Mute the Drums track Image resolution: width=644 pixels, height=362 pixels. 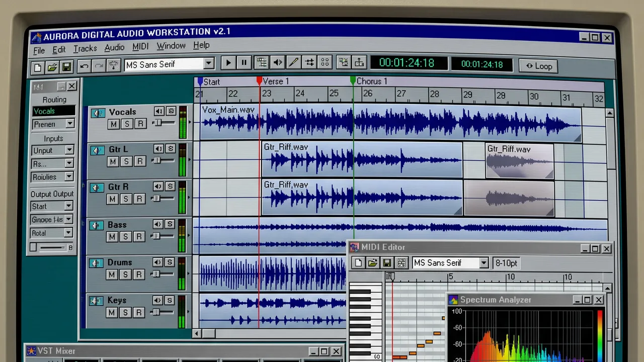pyautogui.click(x=112, y=275)
